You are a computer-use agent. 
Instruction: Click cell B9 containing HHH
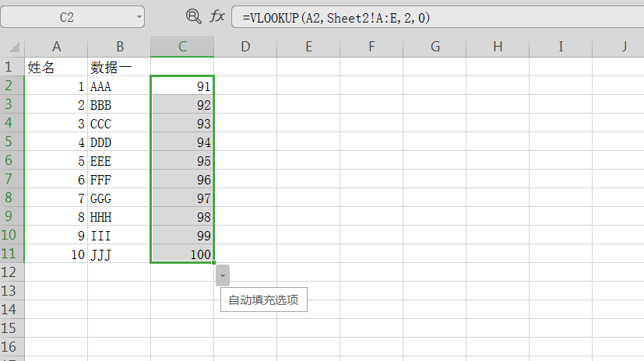tap(119, 216)
